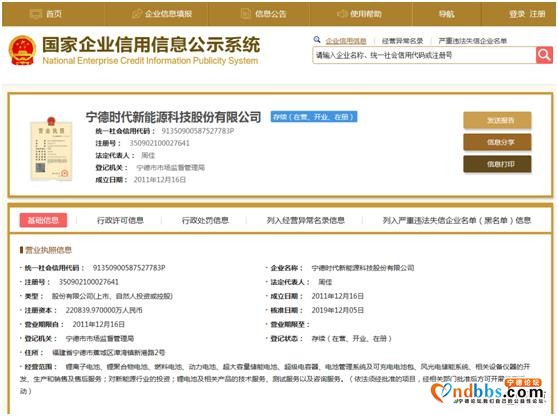Viewport: 558px width, 416px height.
Task: Switch to the 行政处罚信息 tab
Action: [205, 220]
